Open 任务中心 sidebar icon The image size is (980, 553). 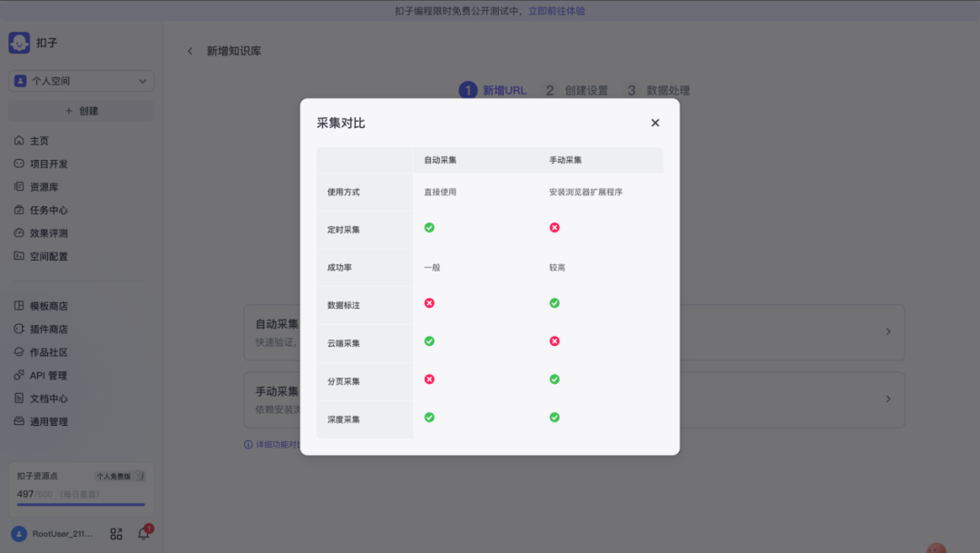click(20, 210)
